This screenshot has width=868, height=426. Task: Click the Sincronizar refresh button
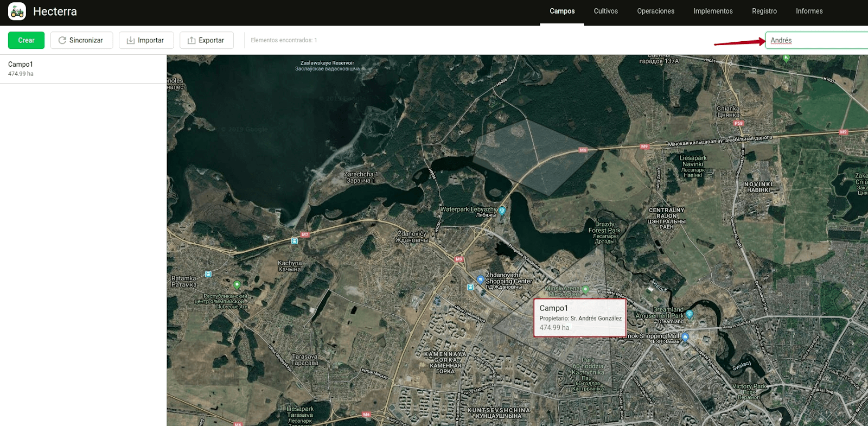coord(81,40)
